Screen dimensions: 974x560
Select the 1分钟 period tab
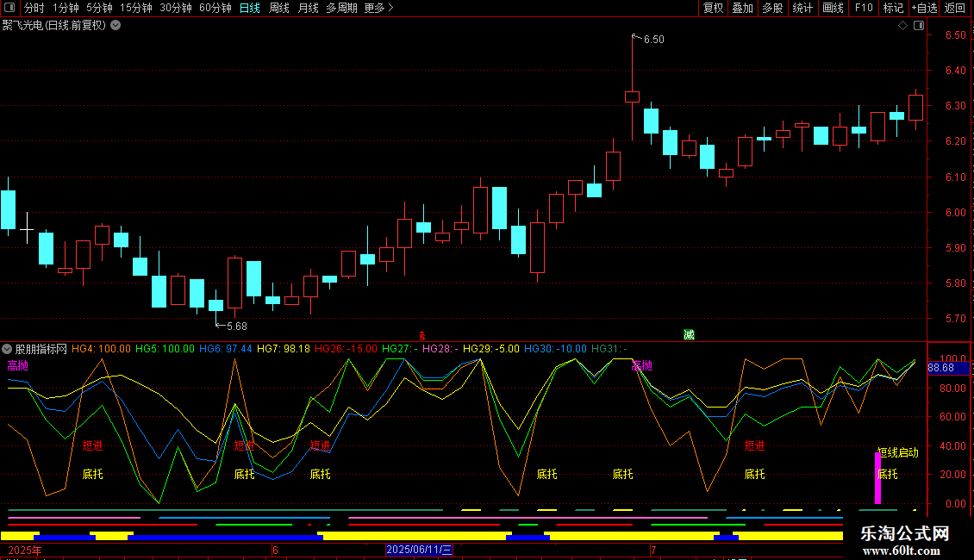pyautogui.click(x=66, y=8)
